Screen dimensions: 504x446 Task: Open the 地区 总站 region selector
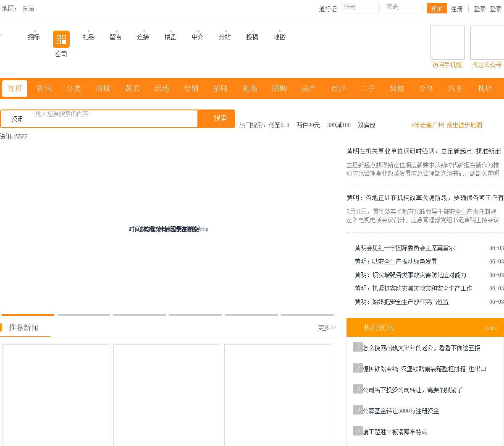[28, 8]
